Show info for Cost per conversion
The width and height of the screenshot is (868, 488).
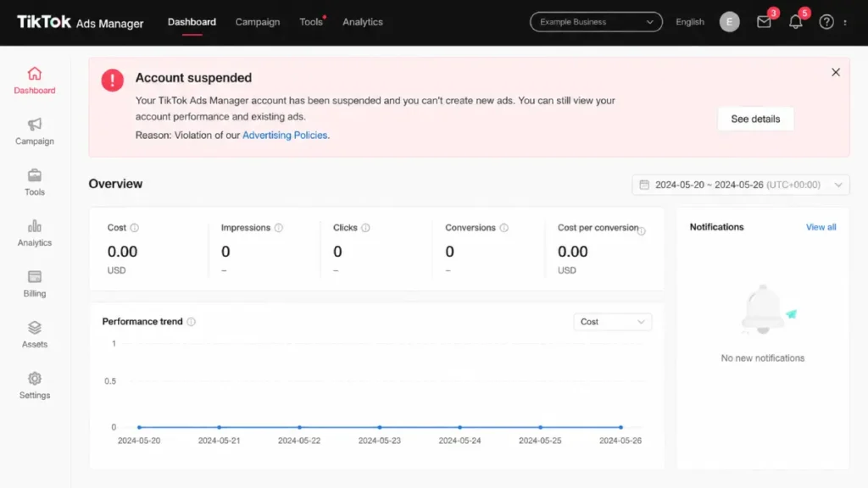[642, 231]
